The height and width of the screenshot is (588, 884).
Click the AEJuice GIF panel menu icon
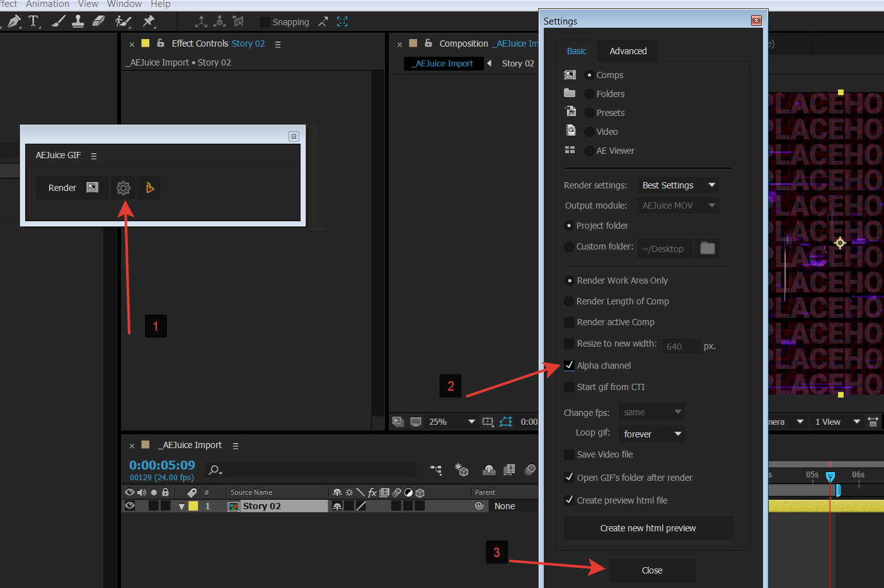point(93,155)
